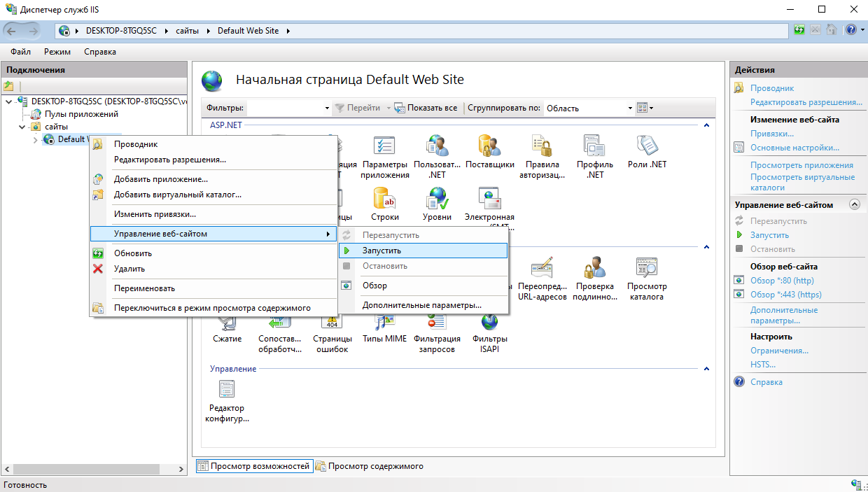Open Профиль .NET feature icon
The height and width of the screenshot is (492, 868).
pos(594,146)
